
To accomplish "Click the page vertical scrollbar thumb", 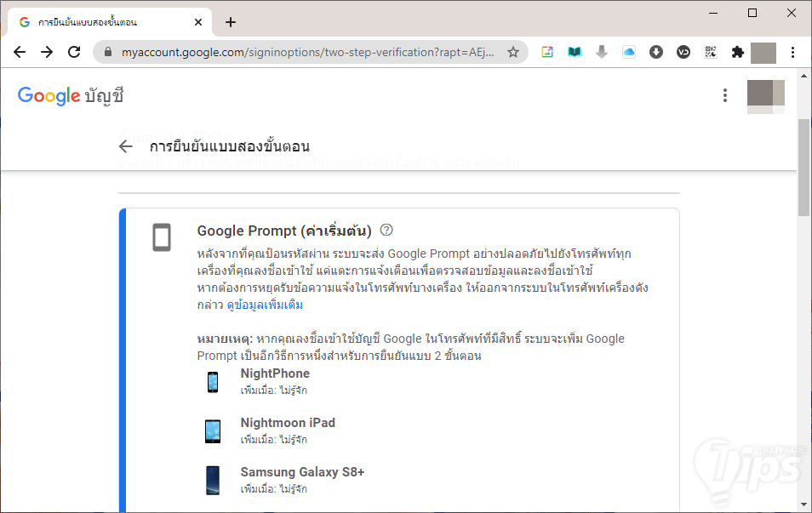I will click(803, 168).
